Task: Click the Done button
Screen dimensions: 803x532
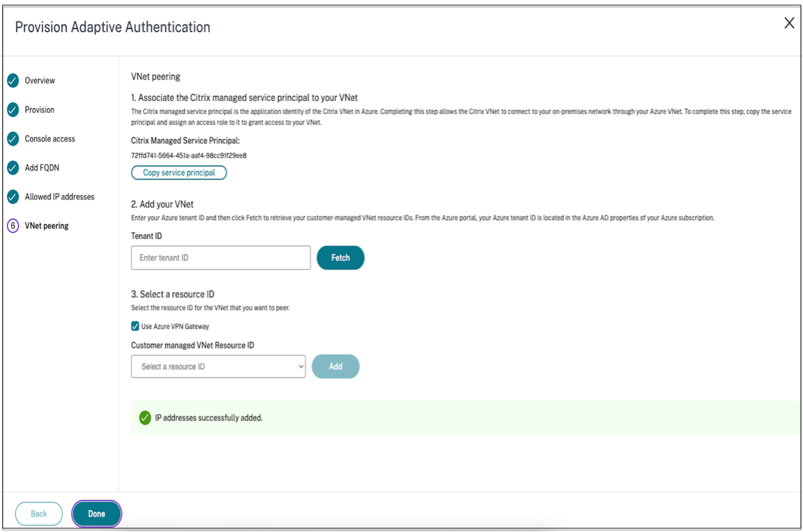Action: coord(96,514)
